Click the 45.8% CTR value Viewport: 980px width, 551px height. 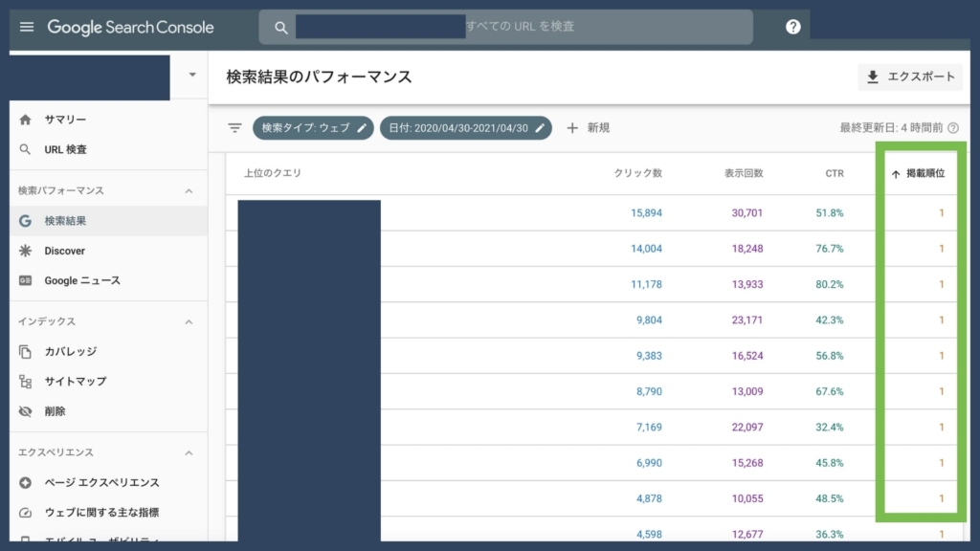click(830, 463)
